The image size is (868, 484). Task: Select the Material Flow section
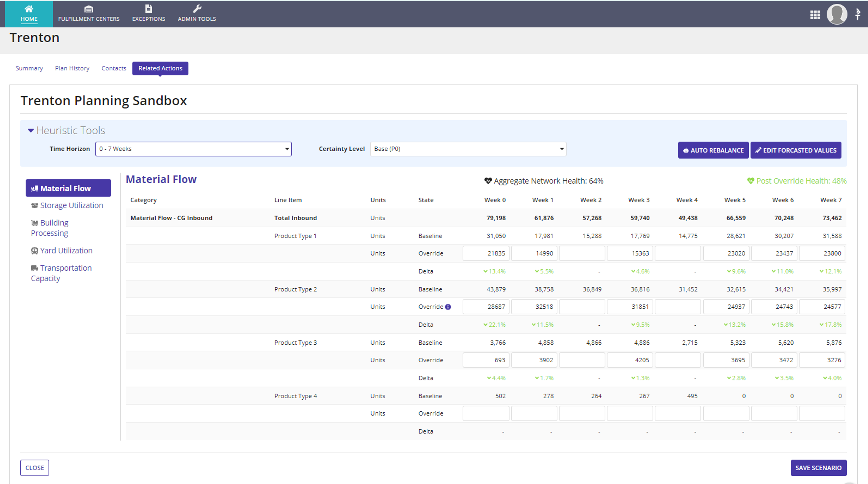click(68, 188)
